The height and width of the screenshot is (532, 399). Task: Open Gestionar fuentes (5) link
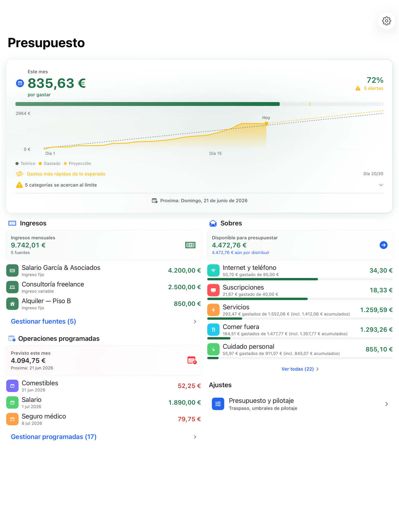point(43,321)
